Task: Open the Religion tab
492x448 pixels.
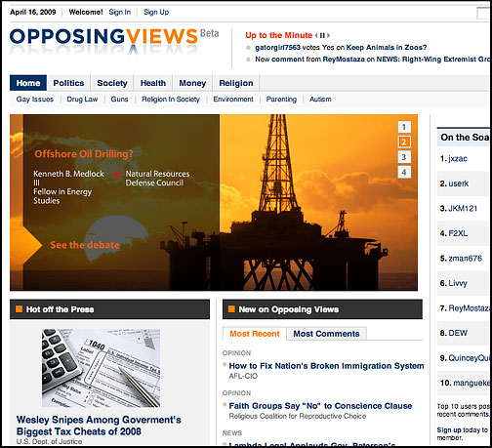Action: click(236, 83)
